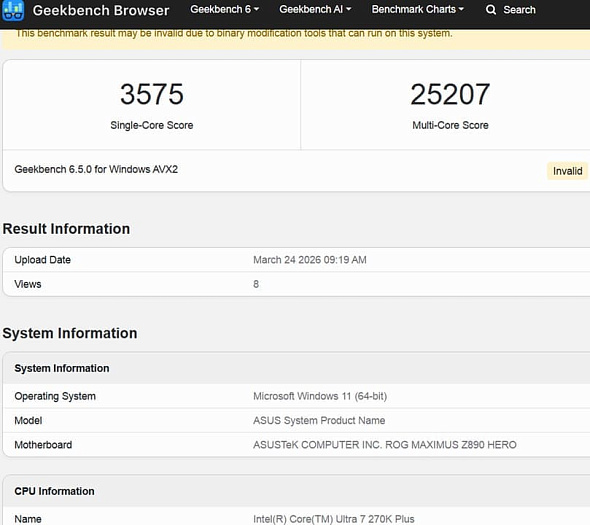
Task: Expand the Geekbench 6 dropdown menu
Action: point(224,9)
